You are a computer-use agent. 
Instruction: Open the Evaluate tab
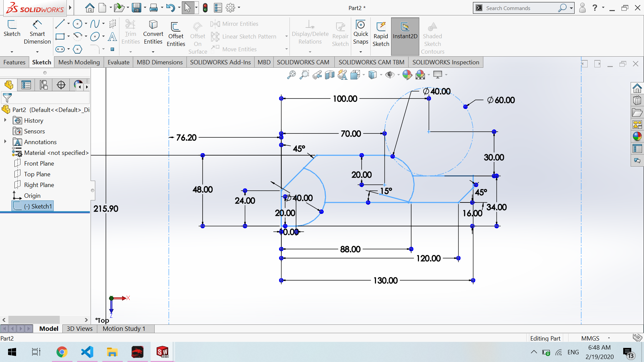(118, 62)
